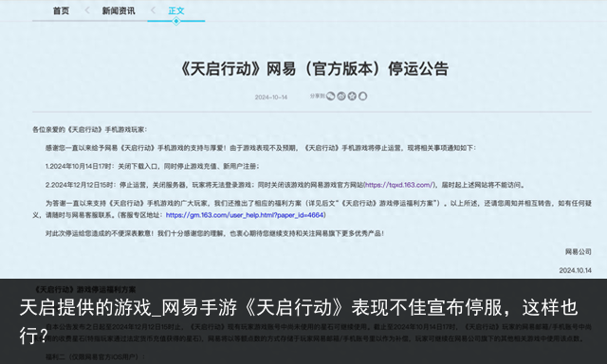The height and width of the screenshot is (364, 607).
Task: Share article to QQ penguin icon
Action: (362, 97)
